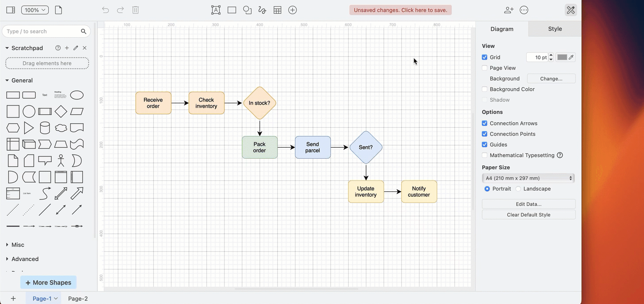Switch to the Style tab
This screenshot has width=644, height=304.
[x=555, y=28]
